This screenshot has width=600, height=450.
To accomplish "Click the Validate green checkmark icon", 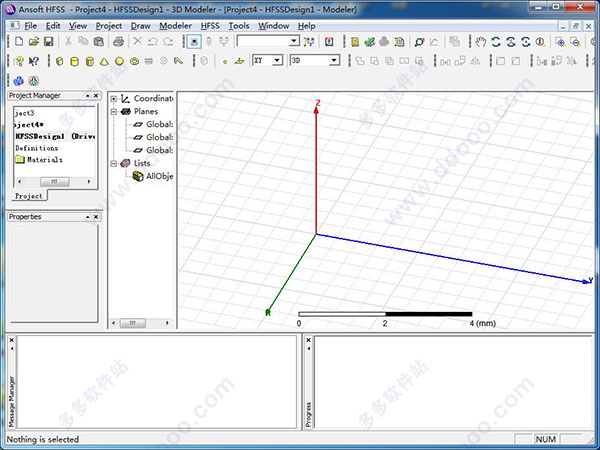I will pyautogui.click(x=369, y=41).
